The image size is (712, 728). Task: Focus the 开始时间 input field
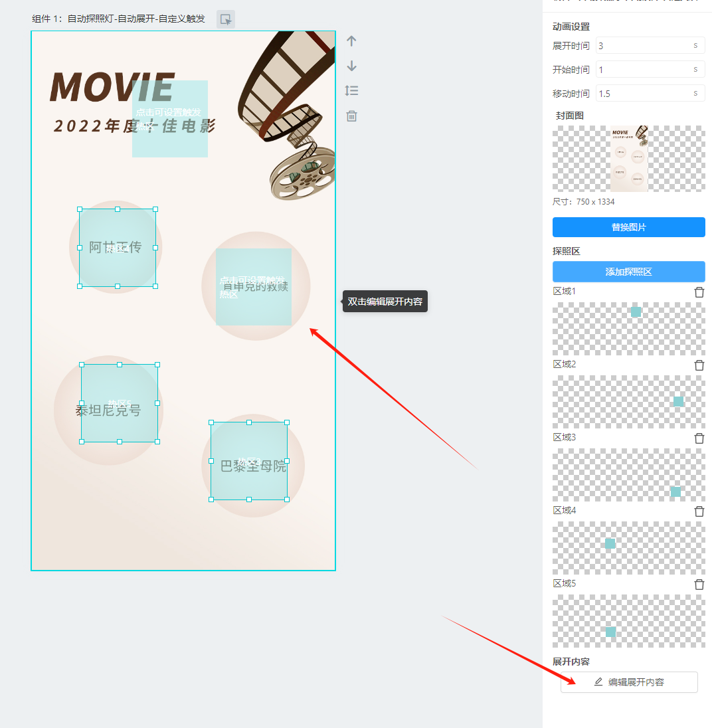[x=643, y=70]
